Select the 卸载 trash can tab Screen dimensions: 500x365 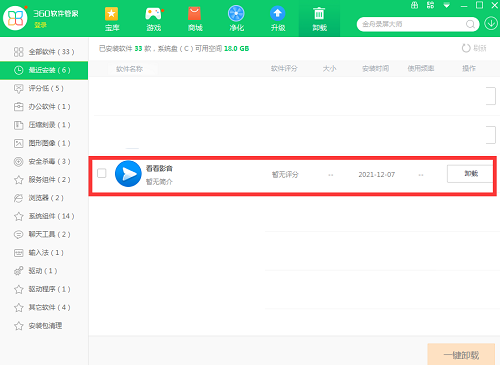(x=319, y=19)
